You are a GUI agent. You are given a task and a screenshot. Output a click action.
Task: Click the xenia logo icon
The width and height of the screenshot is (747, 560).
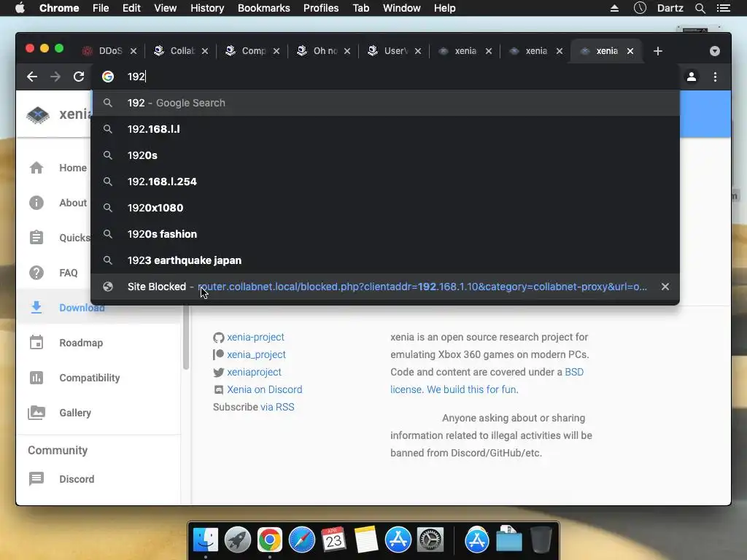pyautogui.click(x=38, y=114)
